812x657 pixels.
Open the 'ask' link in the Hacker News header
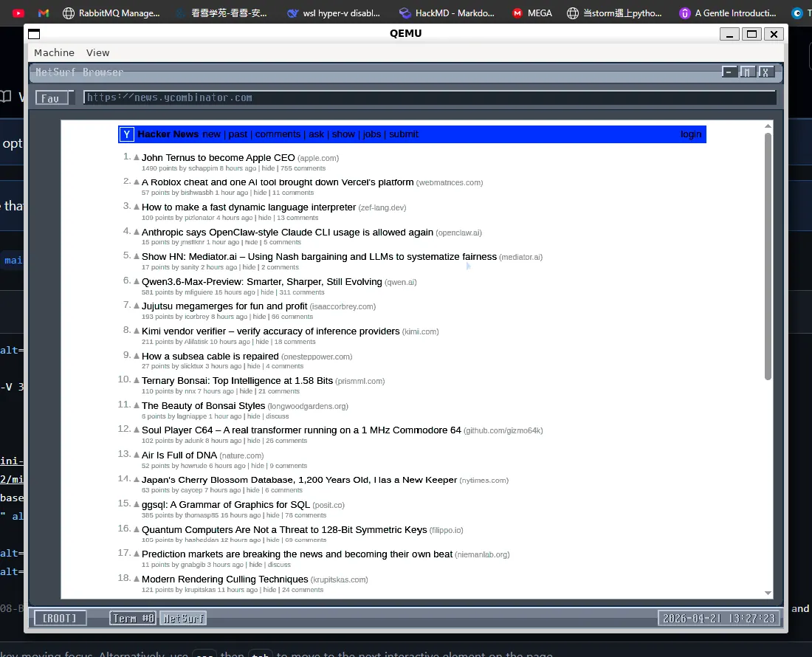pos(317,134)
